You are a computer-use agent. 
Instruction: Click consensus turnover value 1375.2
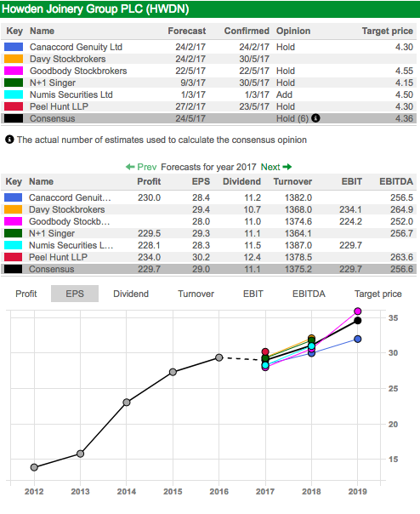coord(298,269)
